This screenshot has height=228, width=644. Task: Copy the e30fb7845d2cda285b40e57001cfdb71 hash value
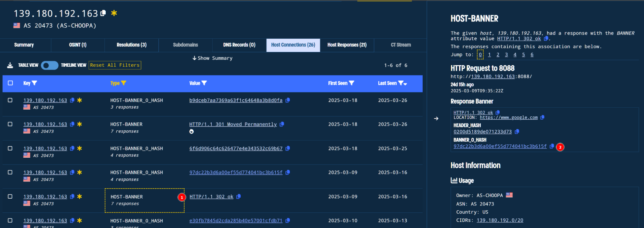[x=288, y=221]
